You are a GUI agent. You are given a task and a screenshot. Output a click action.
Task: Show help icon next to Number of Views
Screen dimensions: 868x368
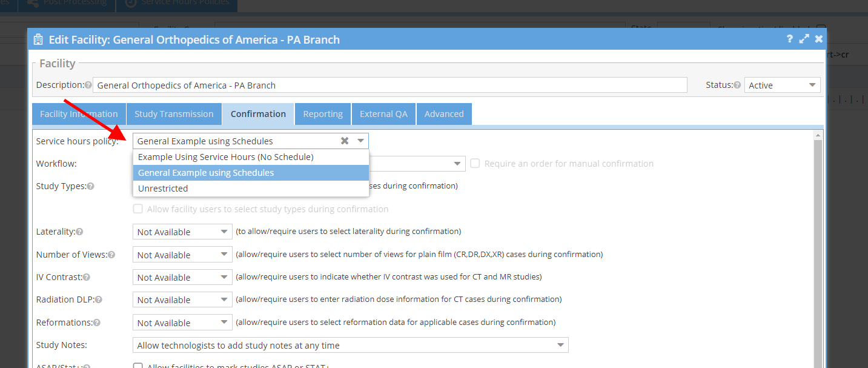(x=111, y=255)
